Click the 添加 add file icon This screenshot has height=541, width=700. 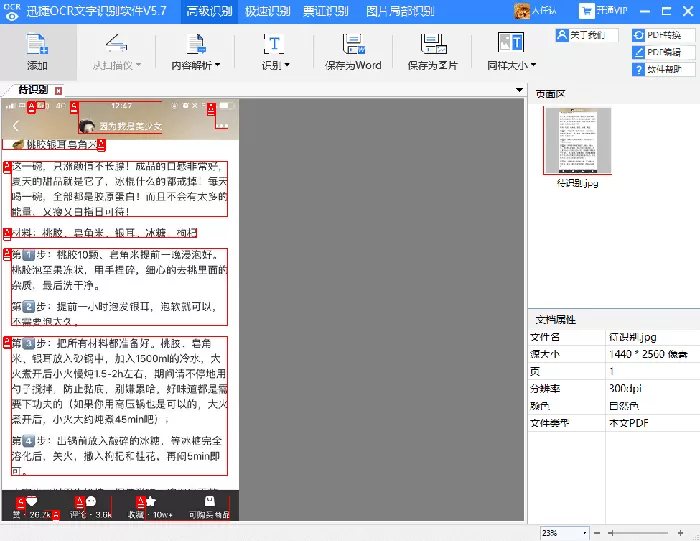[x=38, y=44]
